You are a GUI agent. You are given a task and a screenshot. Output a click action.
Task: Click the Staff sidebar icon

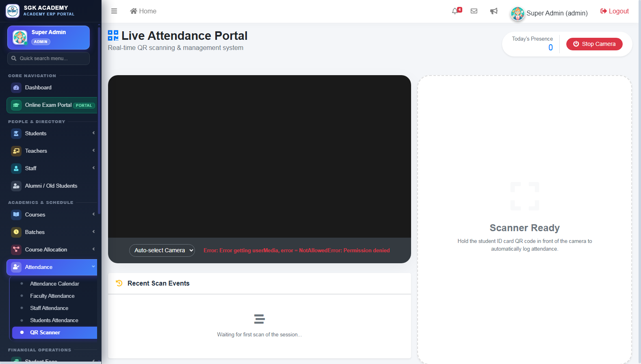click(16, 169)
